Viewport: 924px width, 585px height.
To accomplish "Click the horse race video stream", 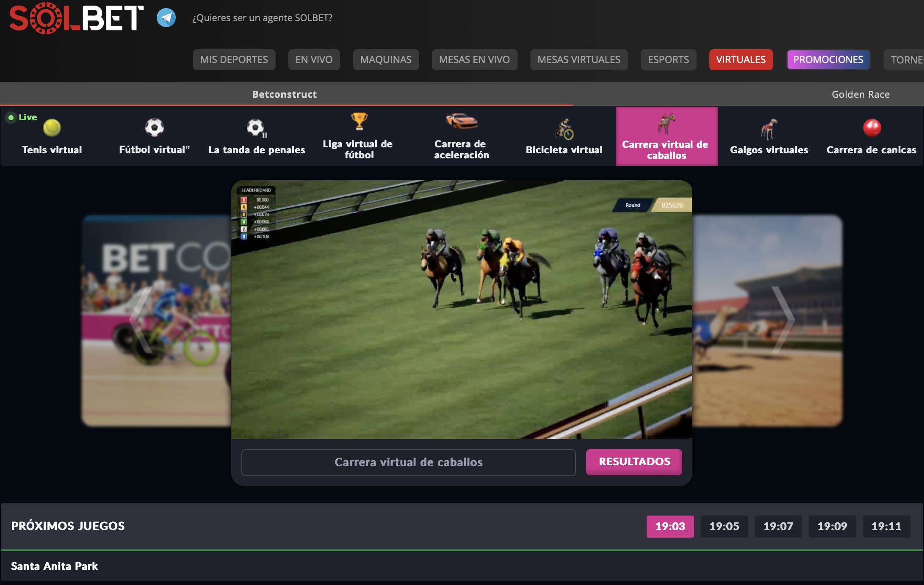I will [462, 309].
